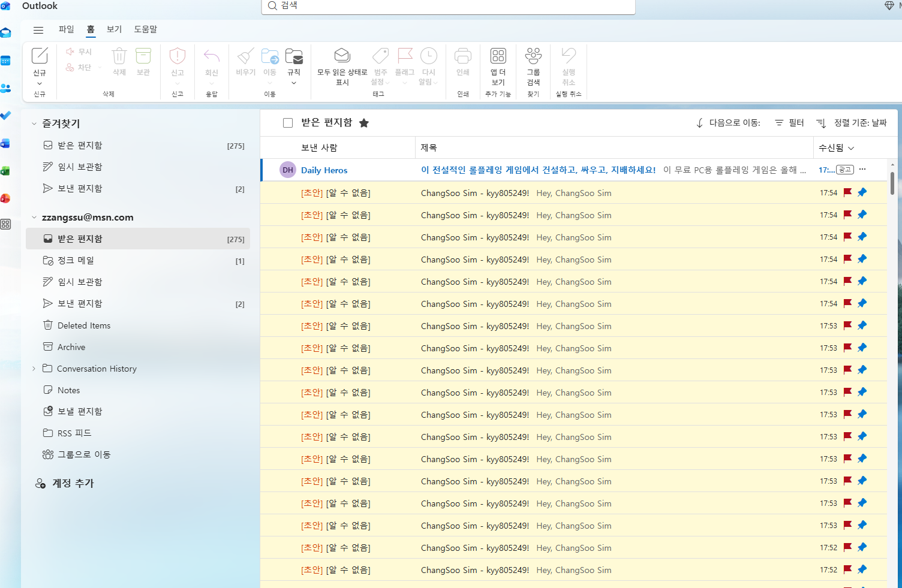Click the 삭제 (delete) trash icon in ribbon
Screen dimensions: 902x588
[119, 56]
